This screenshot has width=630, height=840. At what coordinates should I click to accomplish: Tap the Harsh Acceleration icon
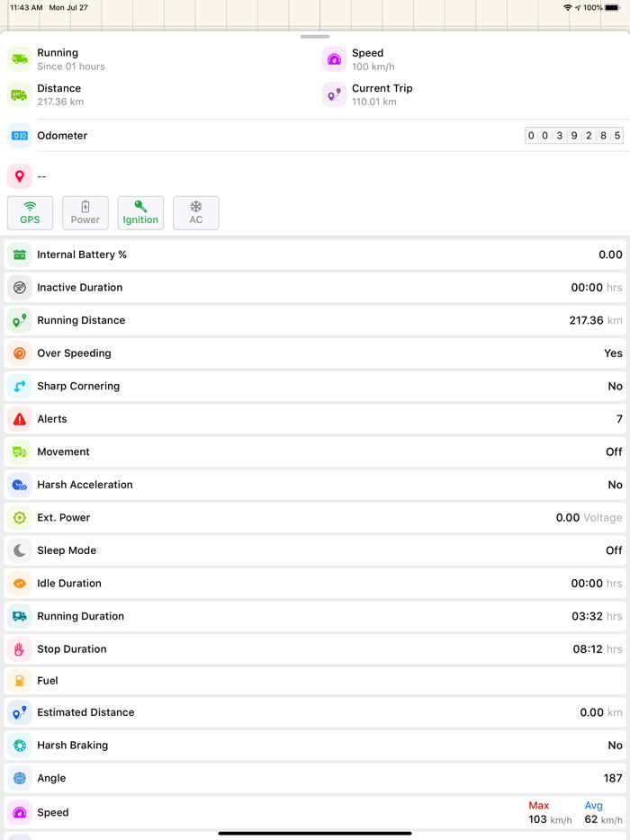pyautogui.click(x=20, y=485)
